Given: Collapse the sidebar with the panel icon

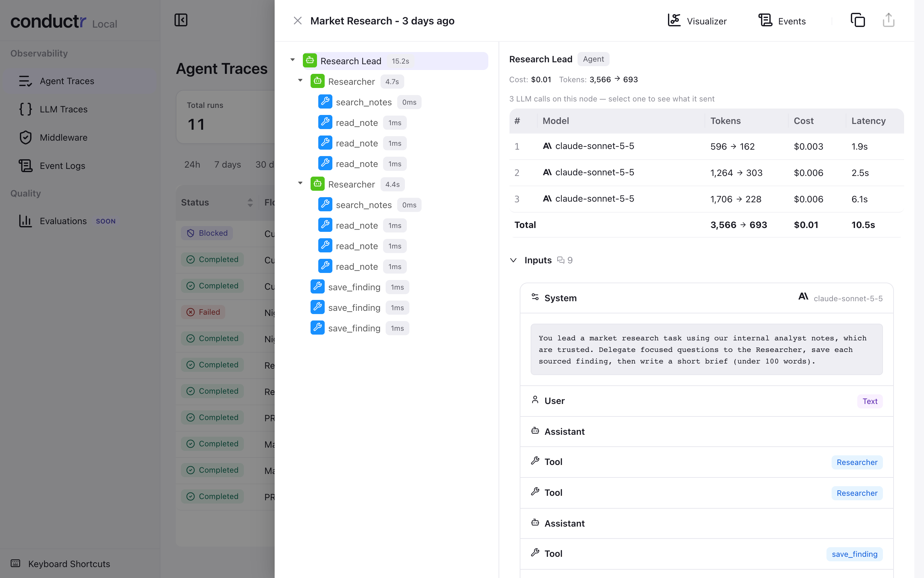Looking at the screenshot, I should pyautogui.click(x=181, y=20).
